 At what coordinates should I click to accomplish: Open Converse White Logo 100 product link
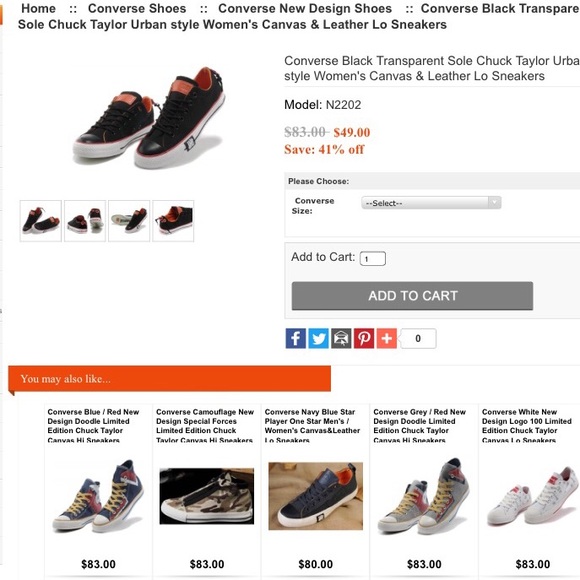[x=527, y=426]
